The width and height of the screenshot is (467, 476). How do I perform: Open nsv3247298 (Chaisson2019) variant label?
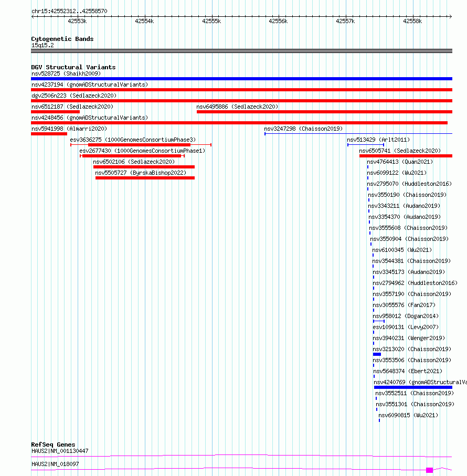pos(303,129)
